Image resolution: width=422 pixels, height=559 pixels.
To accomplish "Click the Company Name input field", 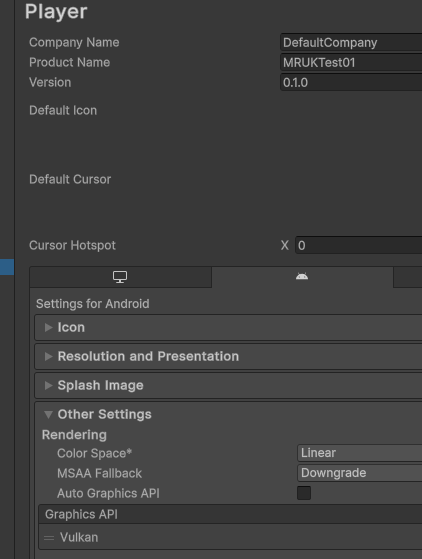I will 351,43.
